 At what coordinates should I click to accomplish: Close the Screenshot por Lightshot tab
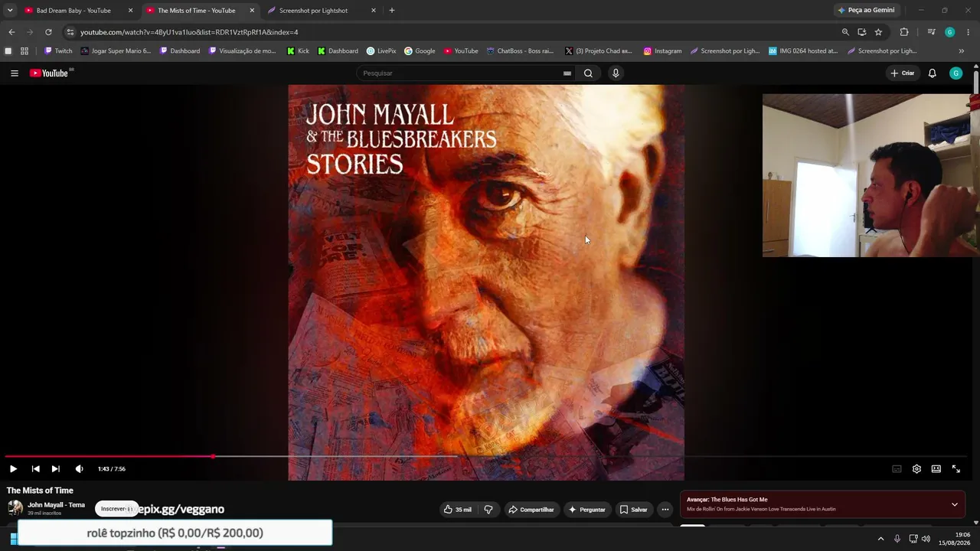point(374,11)
